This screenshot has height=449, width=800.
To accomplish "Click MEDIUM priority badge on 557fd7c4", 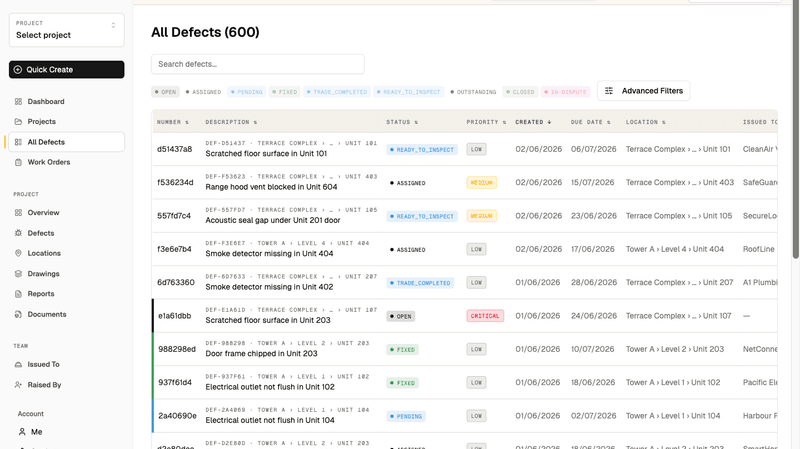I will [x=481, y=216].
